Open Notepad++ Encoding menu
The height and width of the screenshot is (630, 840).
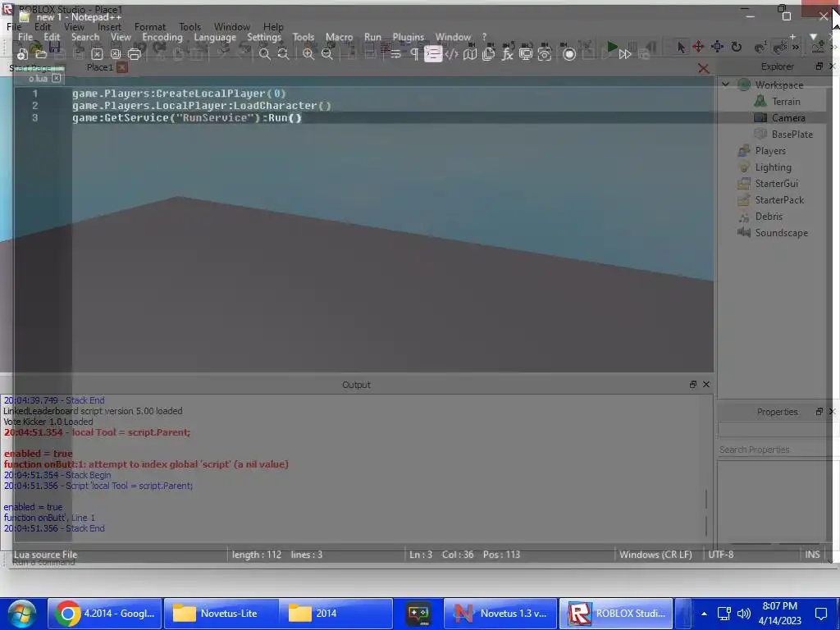point(162,37)
